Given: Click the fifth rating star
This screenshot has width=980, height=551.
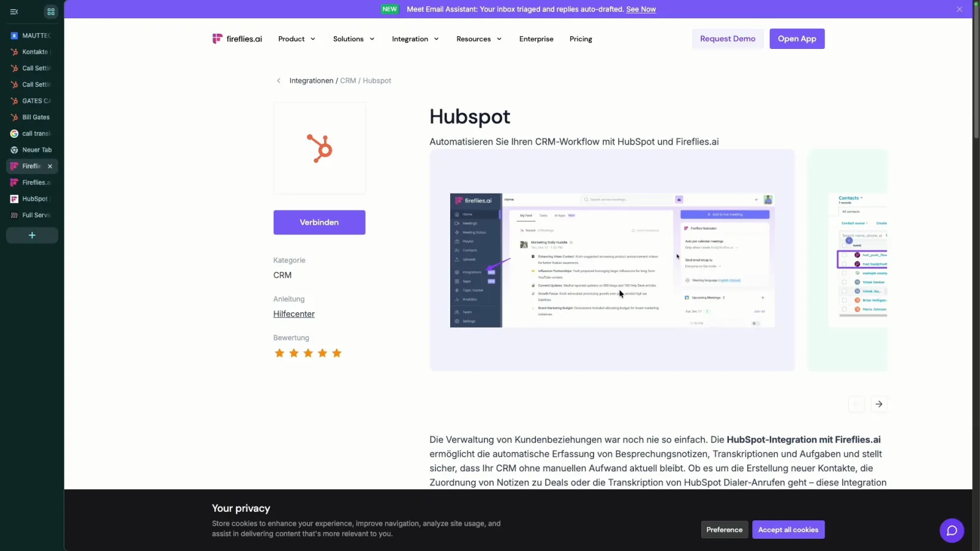Looking at the screenshot, I should click(337, 353).
